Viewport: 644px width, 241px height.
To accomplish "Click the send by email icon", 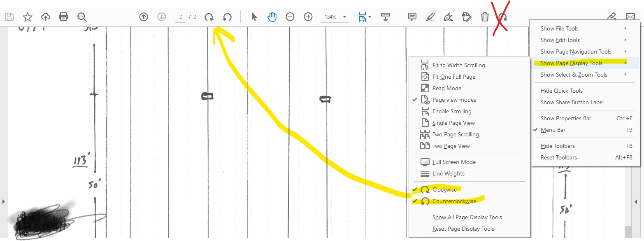I will (x=630, y=17).
